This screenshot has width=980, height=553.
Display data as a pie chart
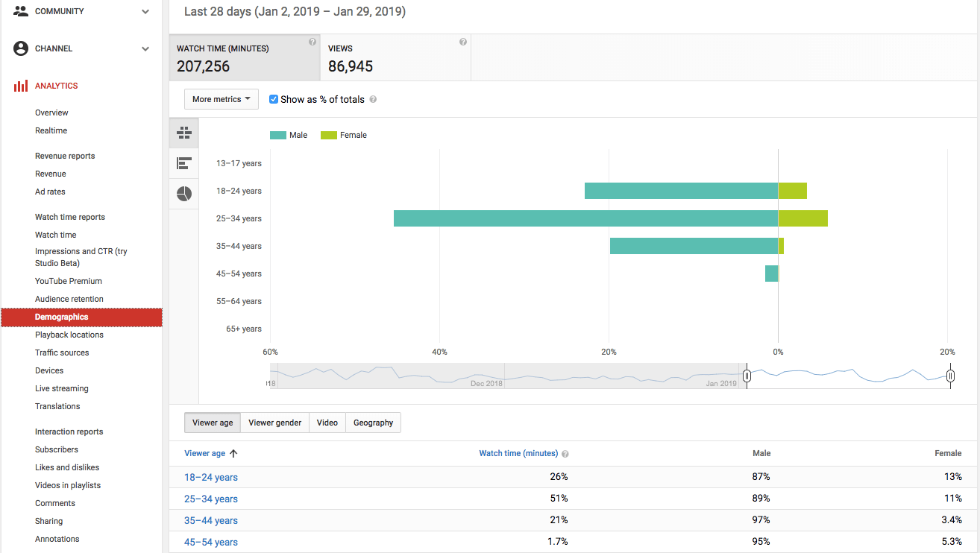[x=184, y=194]
